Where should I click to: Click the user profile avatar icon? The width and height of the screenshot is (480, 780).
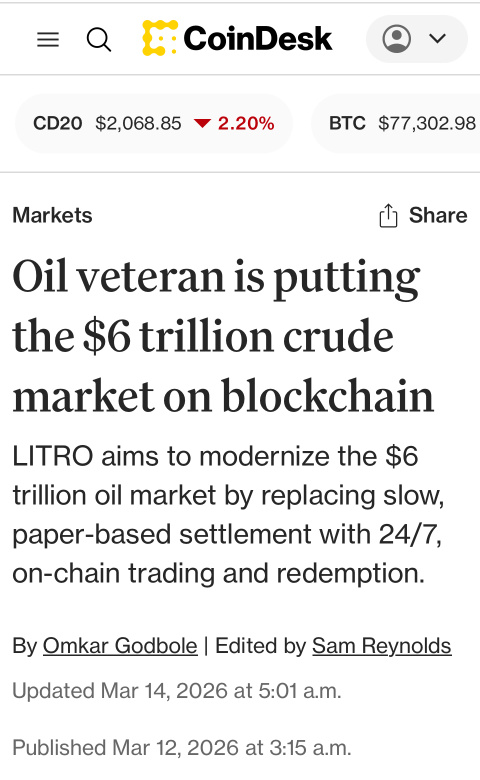(x=396, y=39)
